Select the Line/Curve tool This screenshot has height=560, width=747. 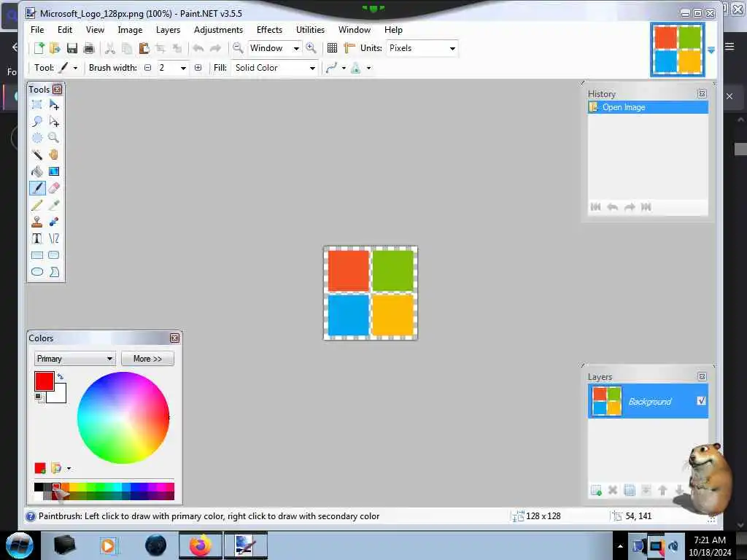tap(54, 238)
